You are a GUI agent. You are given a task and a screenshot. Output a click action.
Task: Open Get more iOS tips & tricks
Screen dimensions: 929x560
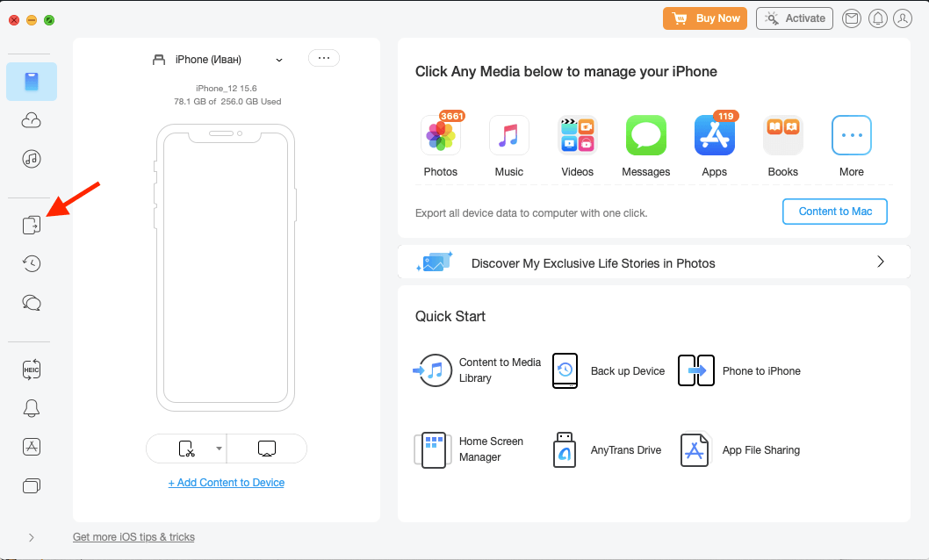click(x=133, y=536)
